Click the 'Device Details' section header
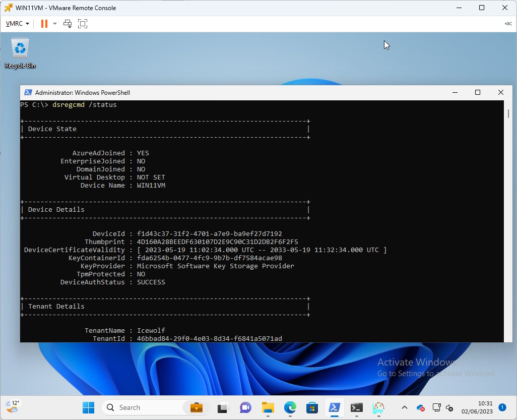 coord(56,210)
